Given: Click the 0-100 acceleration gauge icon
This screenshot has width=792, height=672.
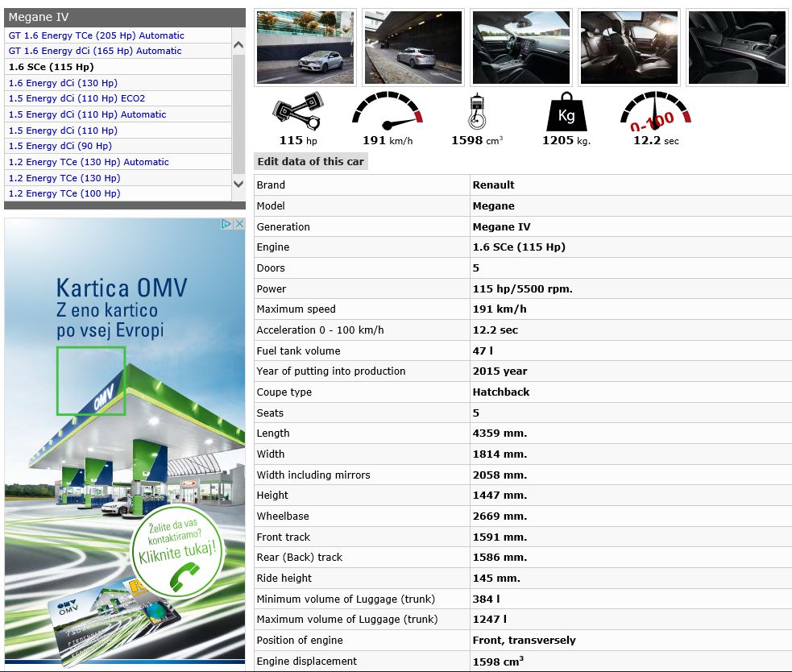Looking at the screenshot, I should pos(656,111).
